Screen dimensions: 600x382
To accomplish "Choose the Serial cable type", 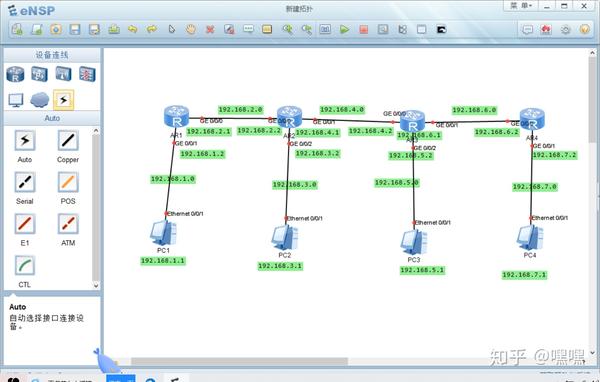I will pyautogui.click(x=25, y=182).
